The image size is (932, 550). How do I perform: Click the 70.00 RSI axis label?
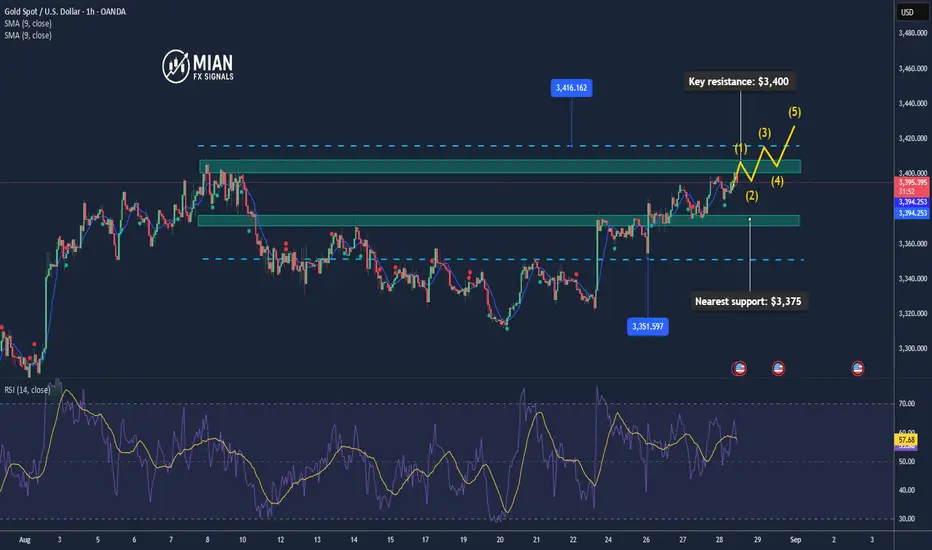click(x=906, y=404)
